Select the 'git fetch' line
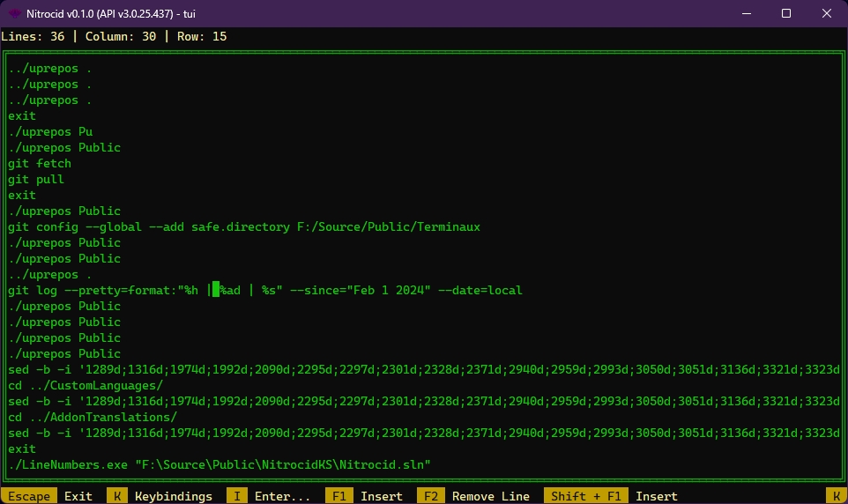848x504 pixels. [x=40, y=163]
